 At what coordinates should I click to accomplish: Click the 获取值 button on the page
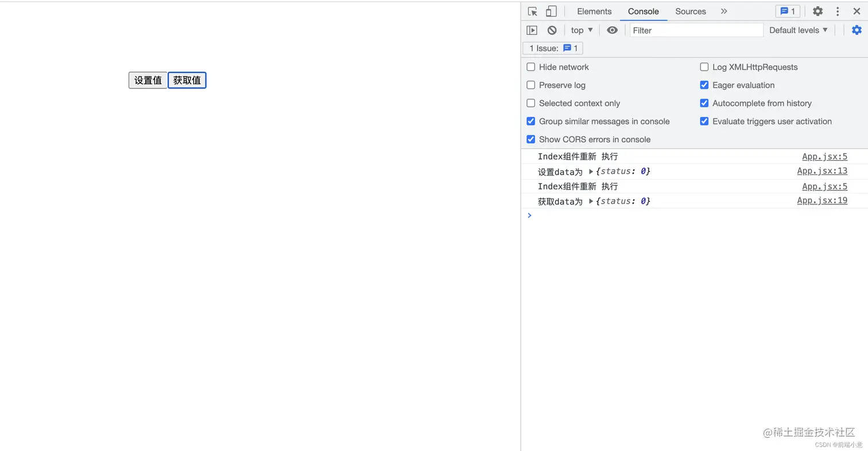point(187,80)
